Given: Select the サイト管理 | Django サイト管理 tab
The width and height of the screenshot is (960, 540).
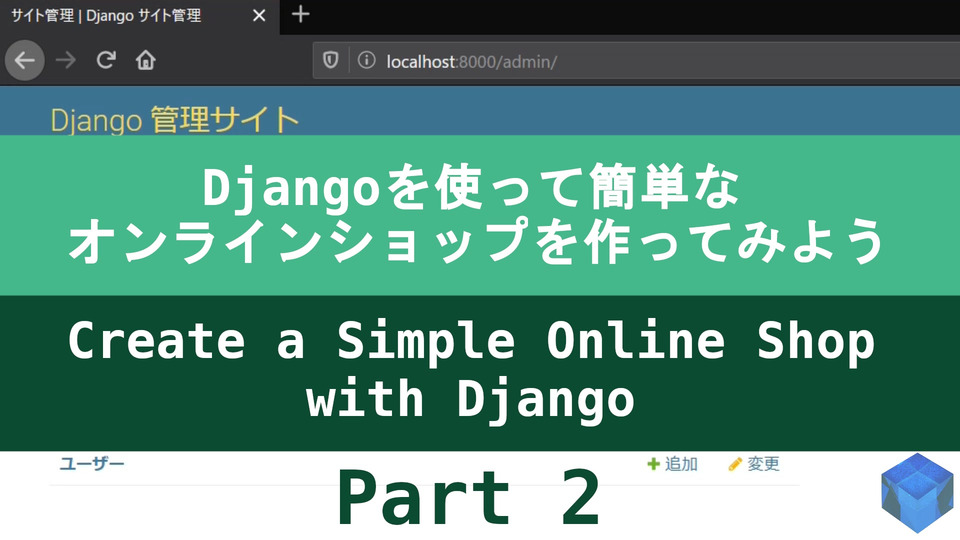Looking at the screenshot, I should (x=140, y=17).
